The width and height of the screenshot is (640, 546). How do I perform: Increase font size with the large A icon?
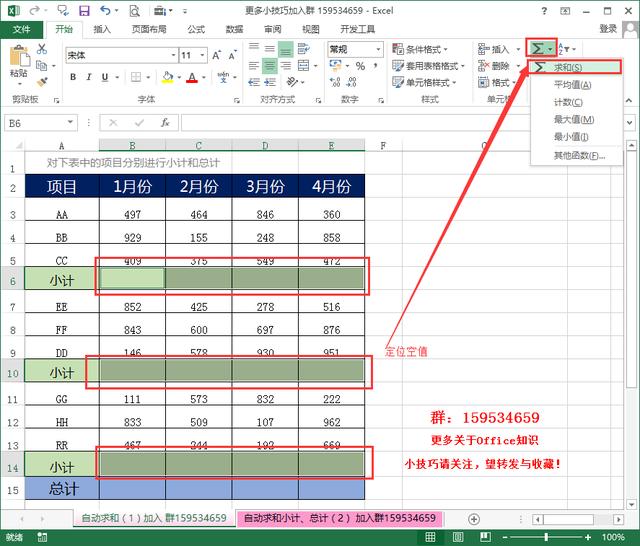point(216,55)
